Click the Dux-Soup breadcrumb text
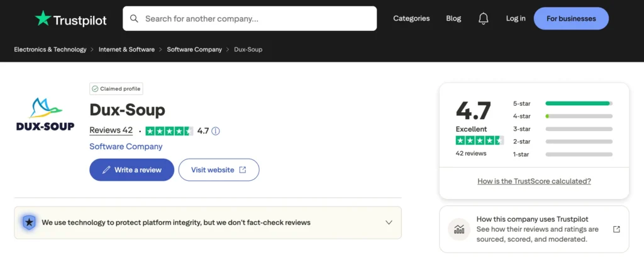Viewport: 644px width, 257px height. click(x=248, y=49)
